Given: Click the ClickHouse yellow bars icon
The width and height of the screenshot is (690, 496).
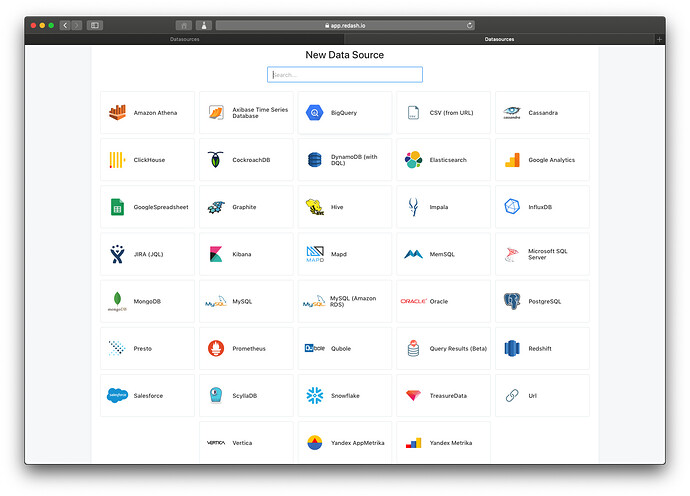Looking at the screenshot, I should [117, 160].
